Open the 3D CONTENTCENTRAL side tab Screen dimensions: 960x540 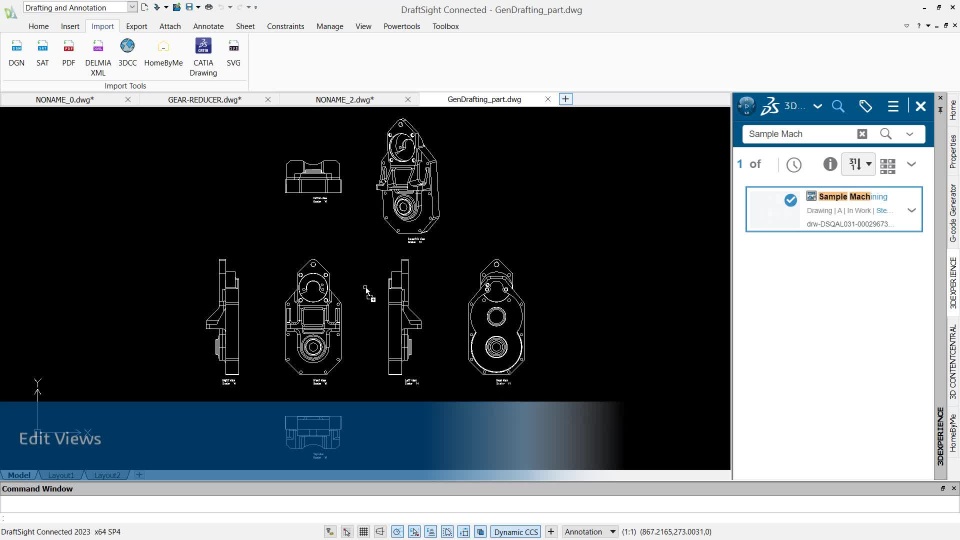point(953,362)
